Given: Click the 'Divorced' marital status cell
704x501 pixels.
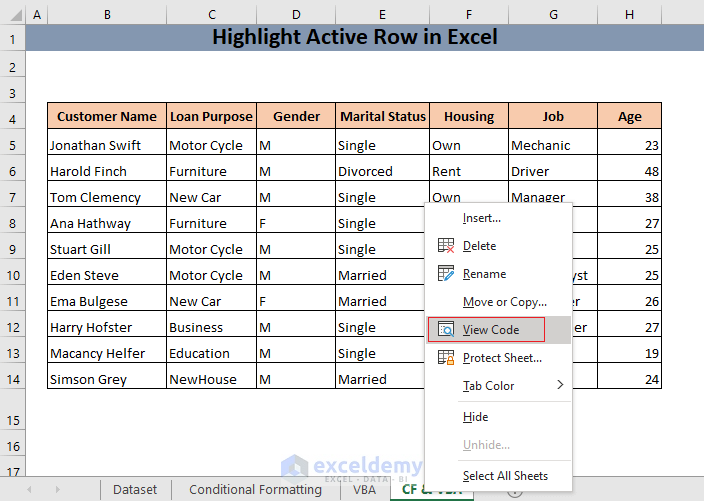Looking at the screenshot, I should coord(383,168).
